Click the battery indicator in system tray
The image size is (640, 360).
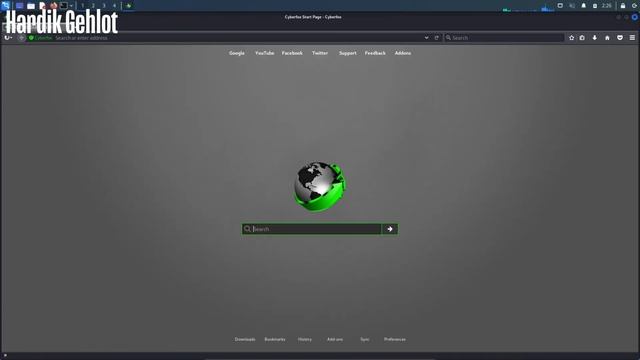coord(595,6)
